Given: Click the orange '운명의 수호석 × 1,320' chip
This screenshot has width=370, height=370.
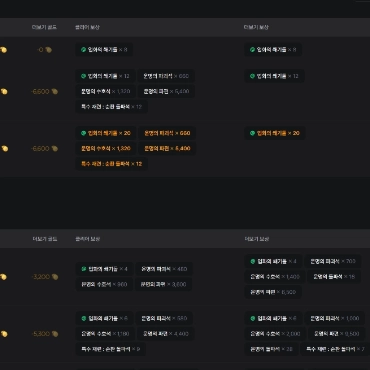Looking at the screenshot, I should point(106,148).
